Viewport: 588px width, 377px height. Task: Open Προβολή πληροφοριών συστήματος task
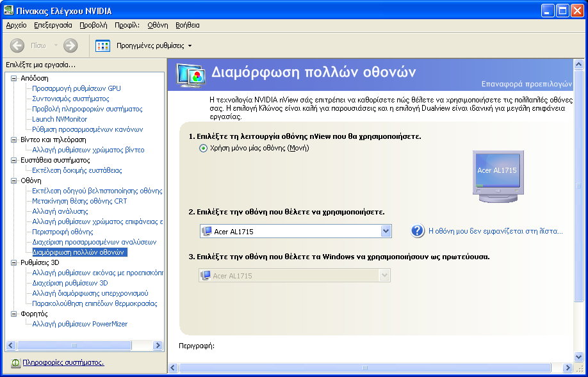tap(87, 109)
